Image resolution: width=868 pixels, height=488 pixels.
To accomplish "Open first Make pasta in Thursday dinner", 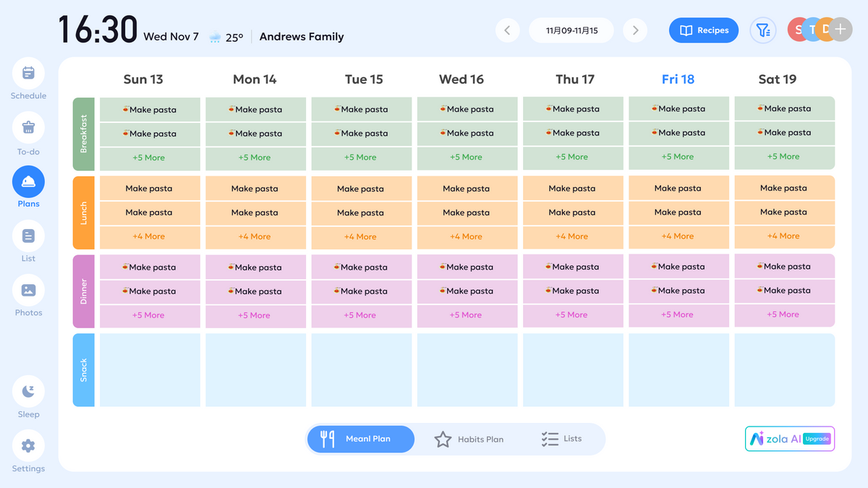I will (572, 267).
